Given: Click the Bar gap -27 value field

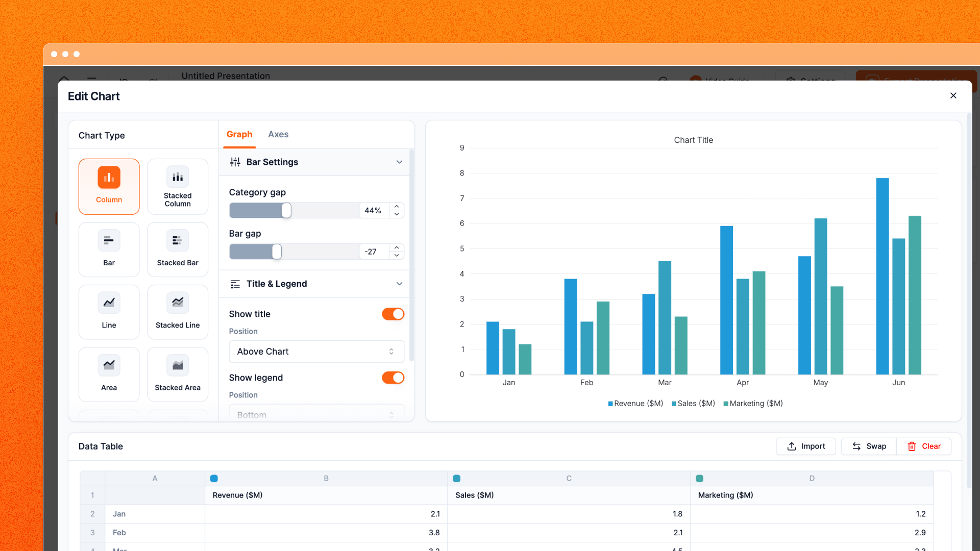Looking at the screenshot, I should [374, 252].
